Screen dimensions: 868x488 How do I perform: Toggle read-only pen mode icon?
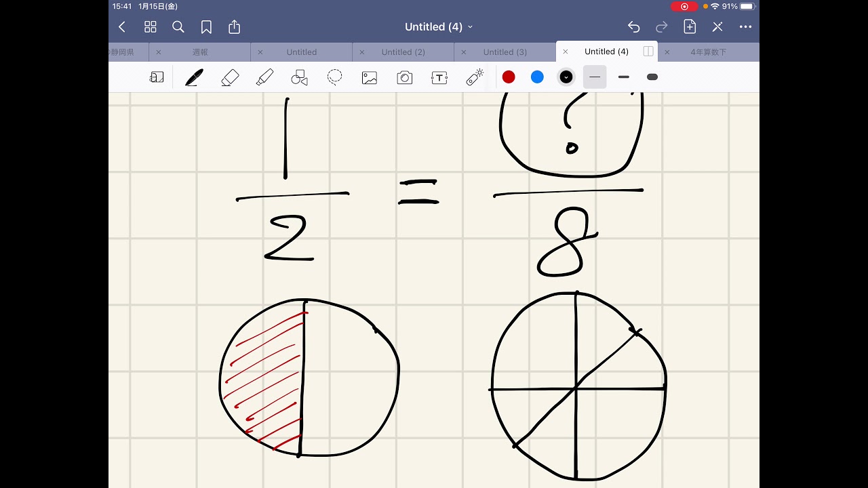coord(717,27)
